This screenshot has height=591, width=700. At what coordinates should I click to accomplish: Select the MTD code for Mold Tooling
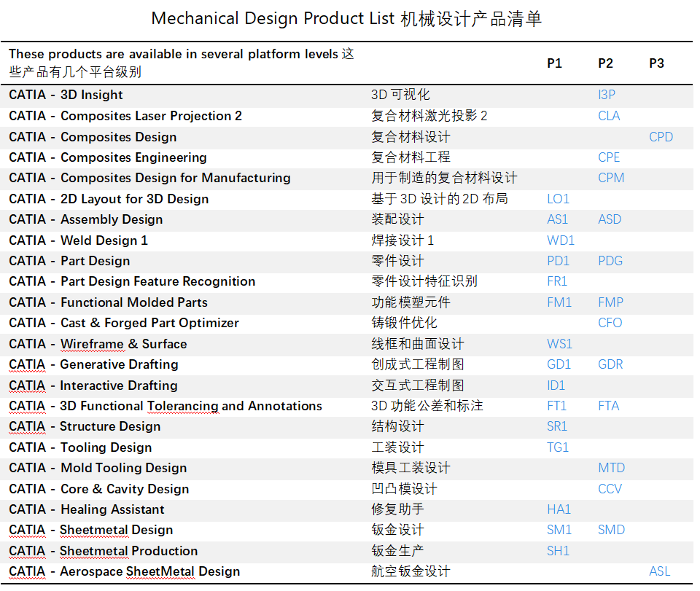tap(612, 468)
